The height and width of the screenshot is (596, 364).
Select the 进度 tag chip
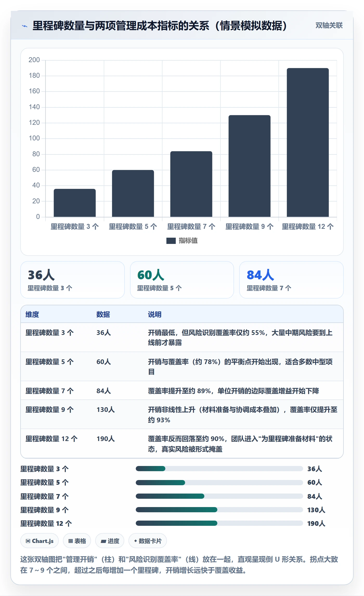click(x=110, y=541)
